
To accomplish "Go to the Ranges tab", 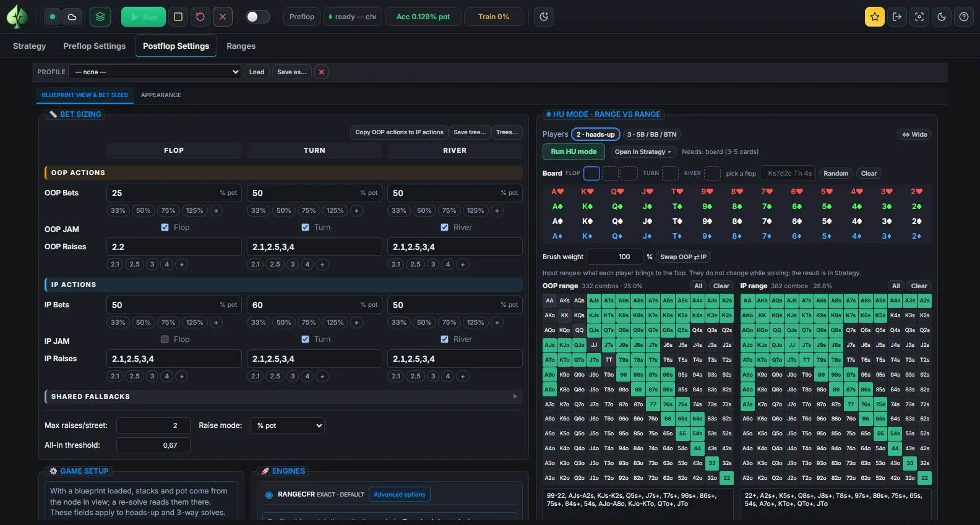I will pos(241,46).
